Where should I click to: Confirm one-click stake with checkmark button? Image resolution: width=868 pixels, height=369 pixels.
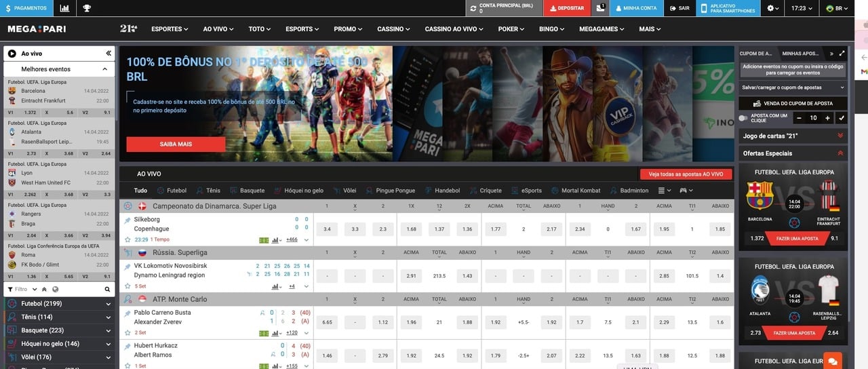842,118
